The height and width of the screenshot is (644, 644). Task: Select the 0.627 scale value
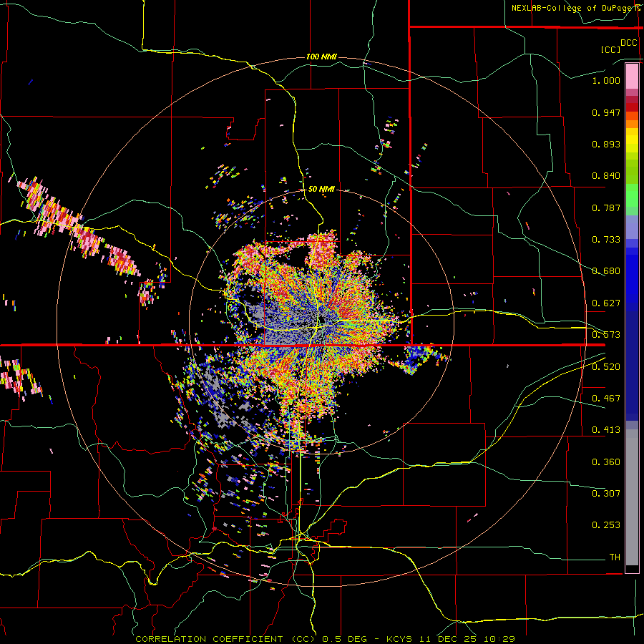coord(606,303)
